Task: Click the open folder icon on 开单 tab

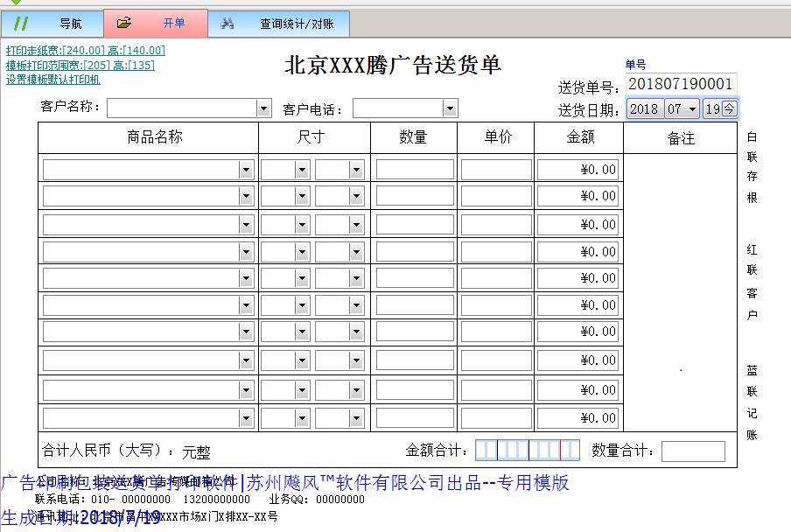Action: click(124, 24)
